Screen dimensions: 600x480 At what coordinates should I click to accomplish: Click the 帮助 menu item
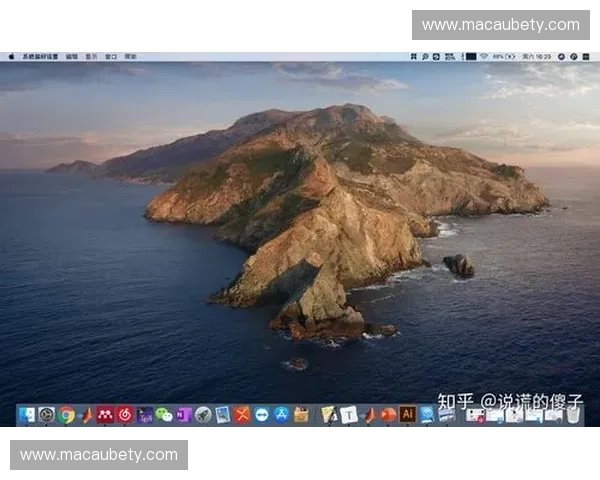[131, 56]
